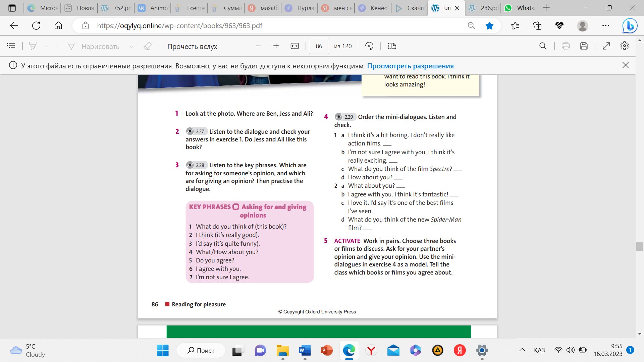
Task: Toggle the favorite star for this page
Action: tap(489, 25)
